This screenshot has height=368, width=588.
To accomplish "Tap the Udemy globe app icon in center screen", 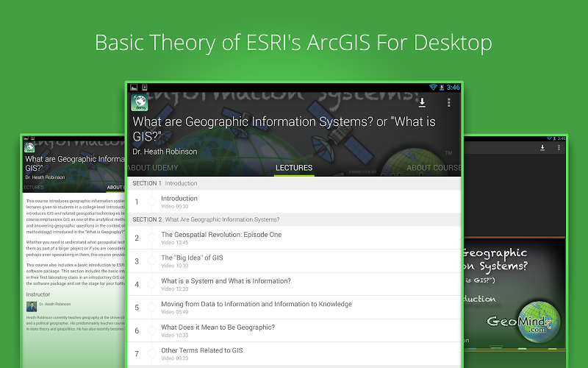I will point(140,102).
